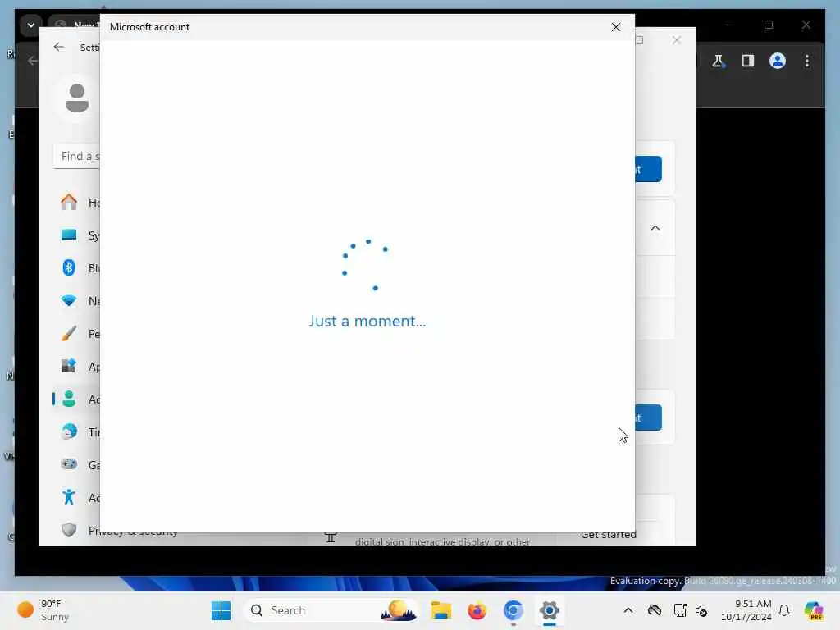Click Chrome back navigation arrow

point(32,61)
